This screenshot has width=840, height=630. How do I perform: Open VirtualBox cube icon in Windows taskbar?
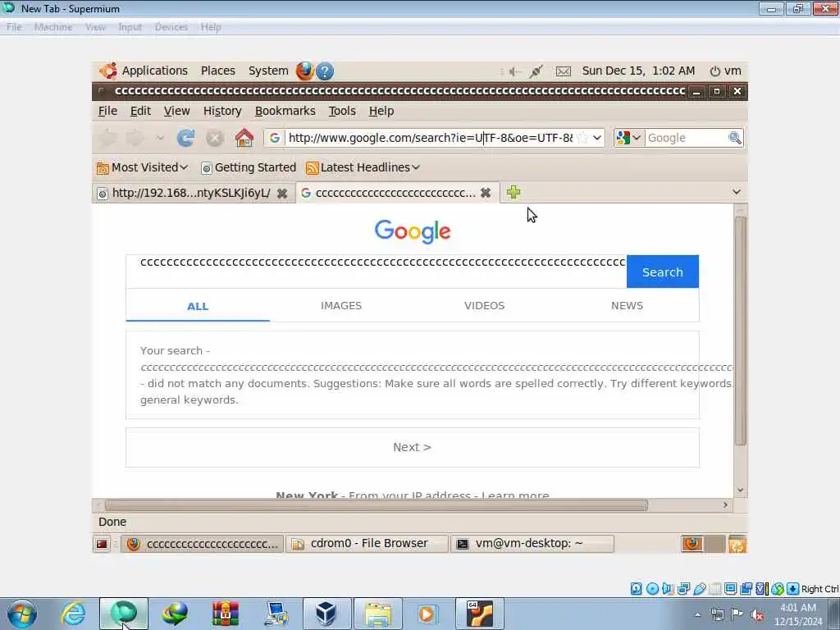coord(326,614)
